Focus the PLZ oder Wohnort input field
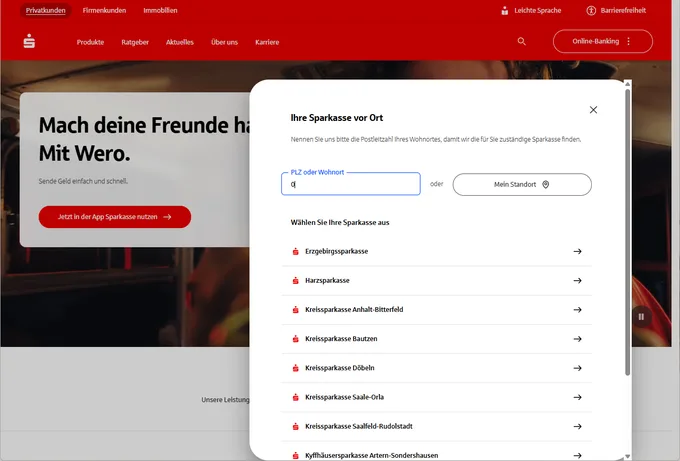 tap(350, 184)
